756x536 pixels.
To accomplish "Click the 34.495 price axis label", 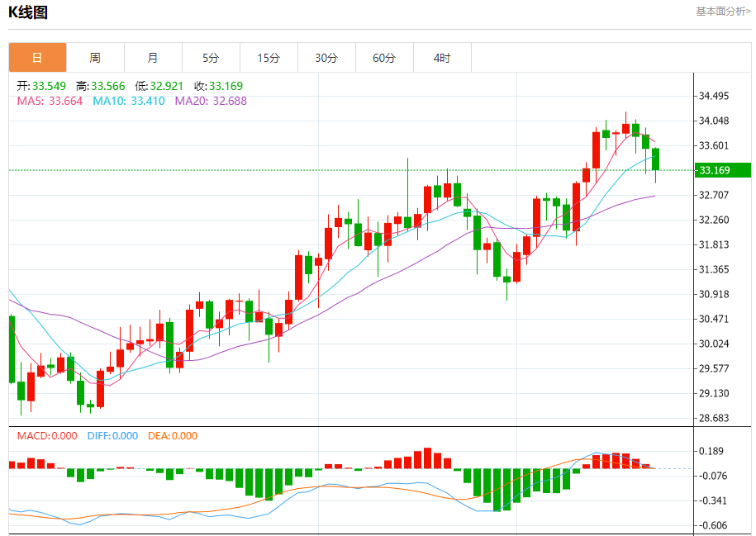I will pos(714,96).
